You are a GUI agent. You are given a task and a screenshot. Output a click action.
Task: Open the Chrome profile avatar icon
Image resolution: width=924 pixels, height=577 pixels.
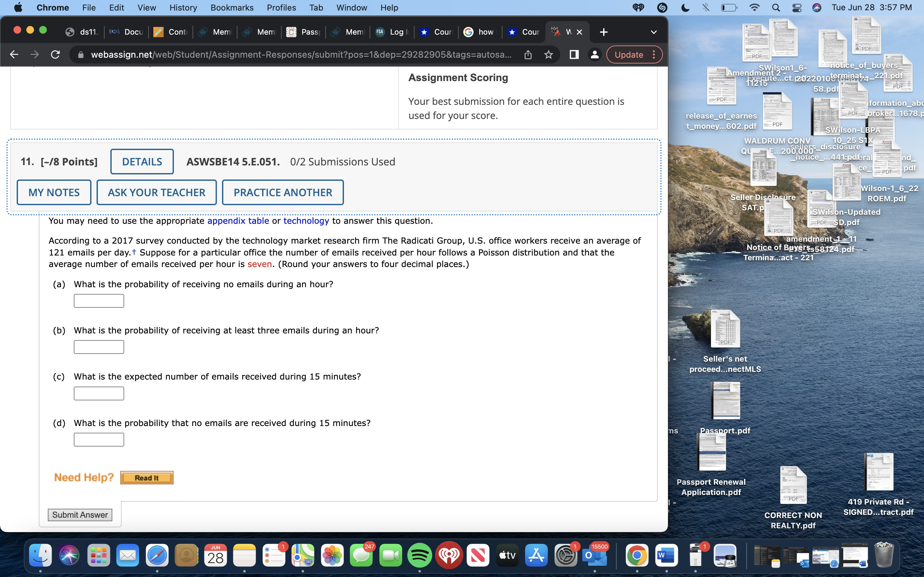595,54
